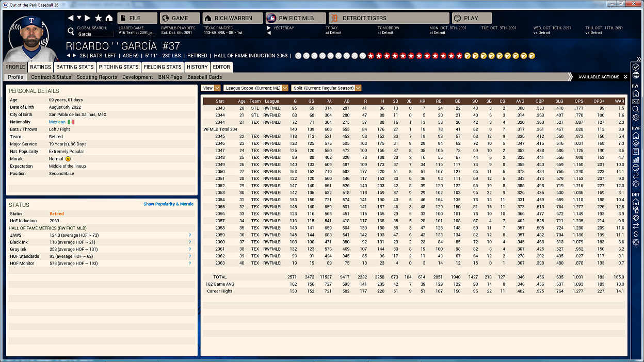Open the History tab

click(197, 67)
